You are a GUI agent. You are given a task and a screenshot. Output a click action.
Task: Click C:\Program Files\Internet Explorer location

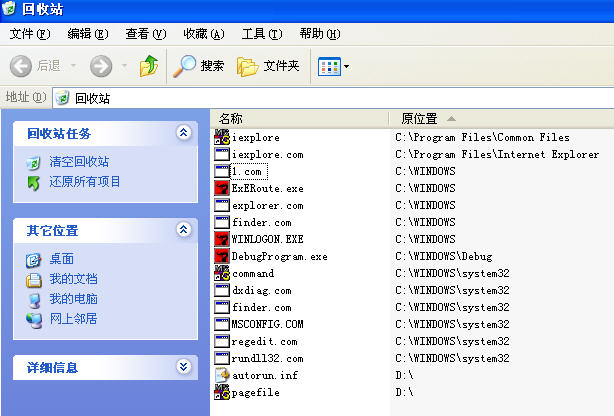click(x=497, y=154)
